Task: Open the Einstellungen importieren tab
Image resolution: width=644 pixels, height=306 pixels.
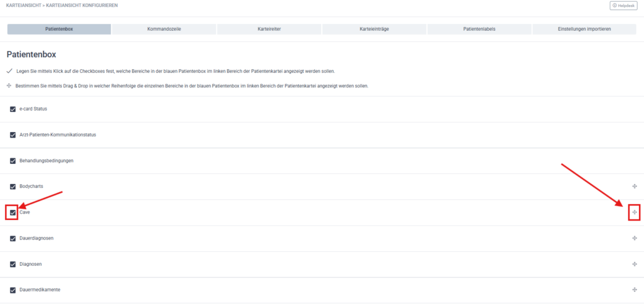Action: (584, 30)
